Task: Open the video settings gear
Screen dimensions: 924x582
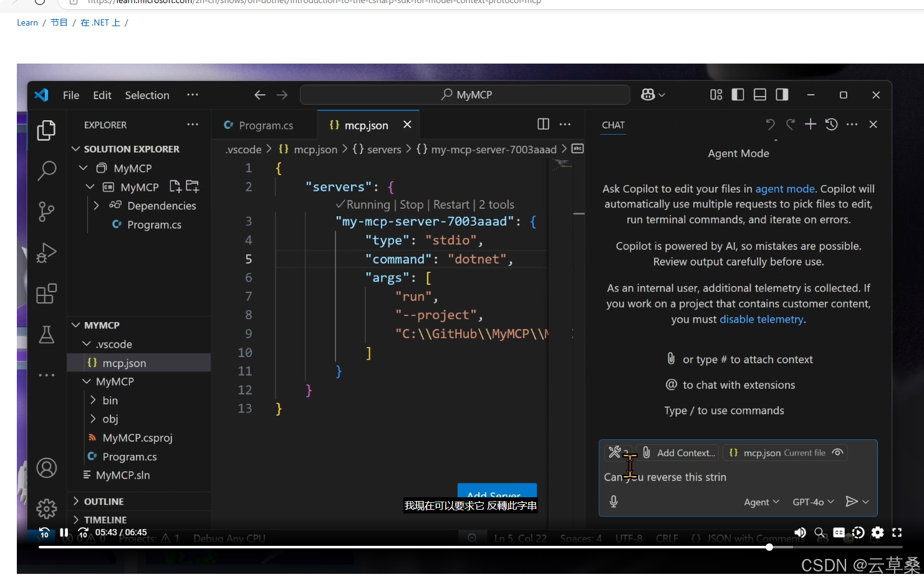Action: 878,532
